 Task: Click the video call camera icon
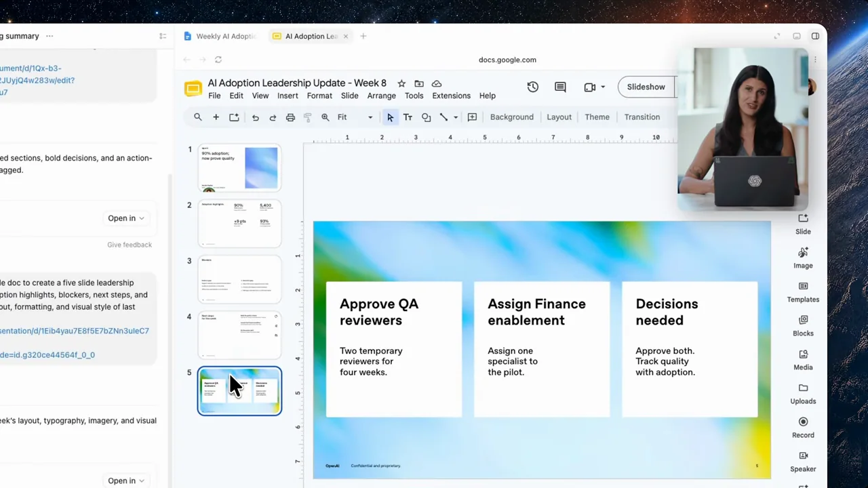(x=589, y=87)
